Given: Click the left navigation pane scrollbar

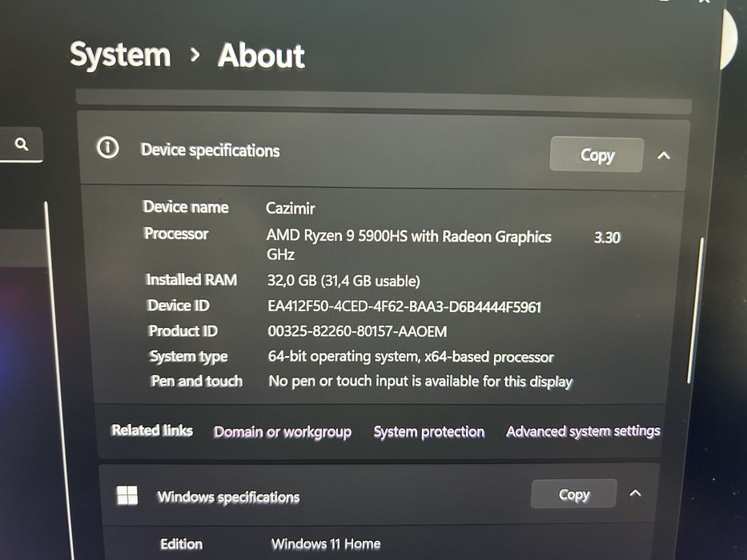Looking at the screenshot, I should 59,380.
